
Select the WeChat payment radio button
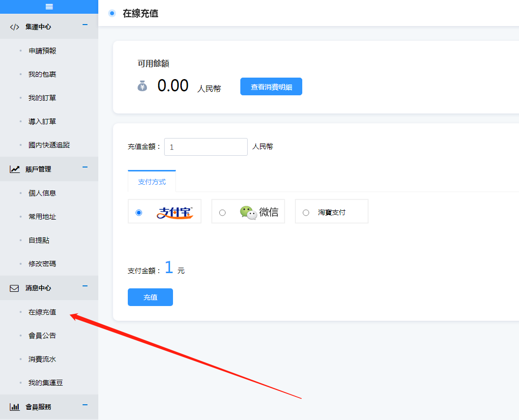[x=223, y=213]
